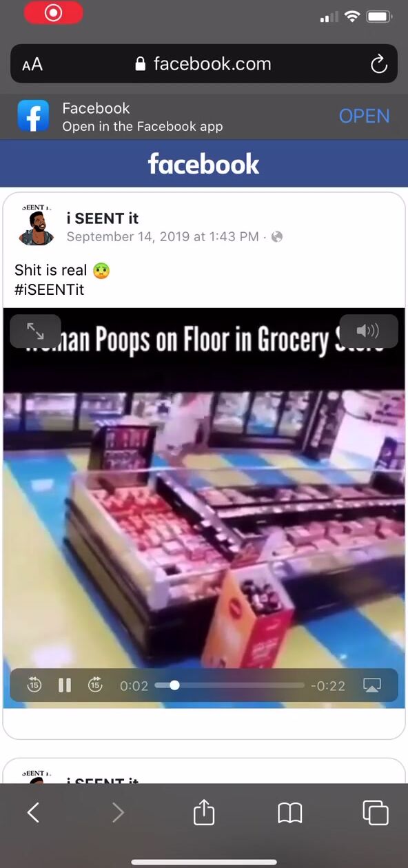
Task: Go to the facebook header logo
Action: click(x=204, y=164)
